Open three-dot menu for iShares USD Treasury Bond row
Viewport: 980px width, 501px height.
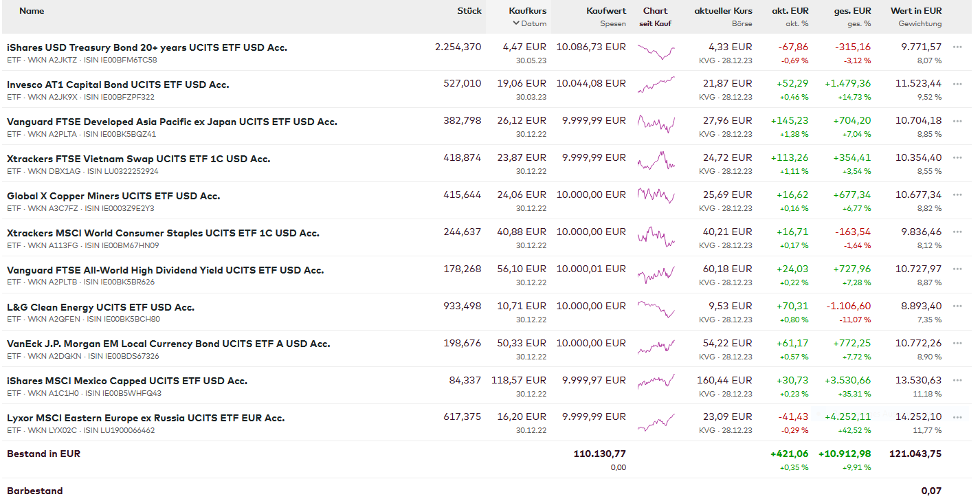pyautogui.click(x=957, y=47)
